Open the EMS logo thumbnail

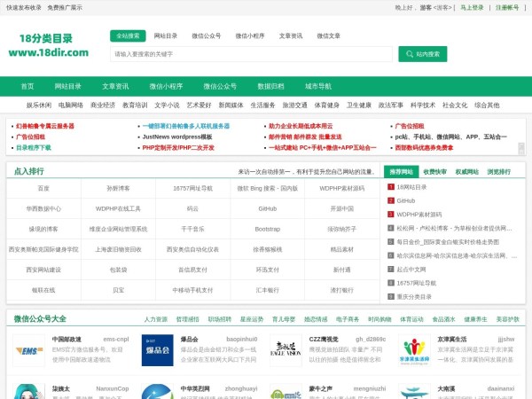(x=29, y=350)
